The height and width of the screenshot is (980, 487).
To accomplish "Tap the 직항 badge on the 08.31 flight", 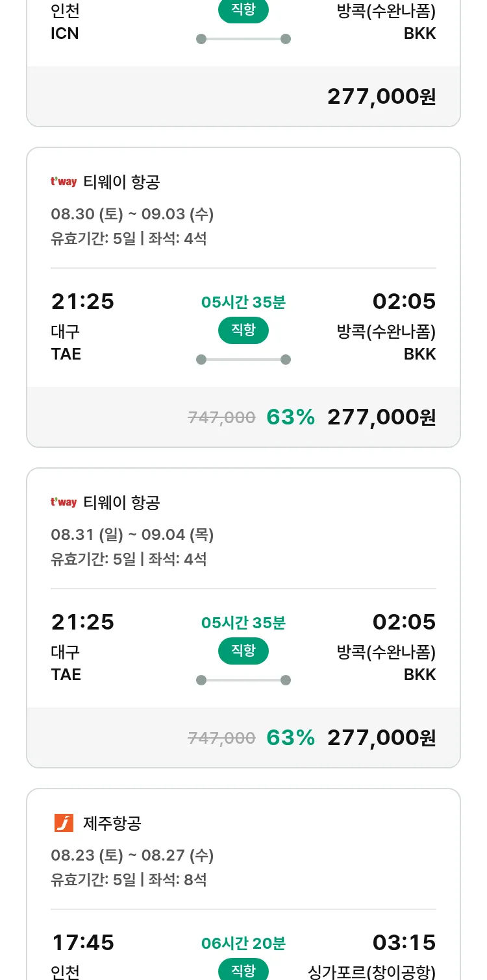I will click(x=243, y=651).
